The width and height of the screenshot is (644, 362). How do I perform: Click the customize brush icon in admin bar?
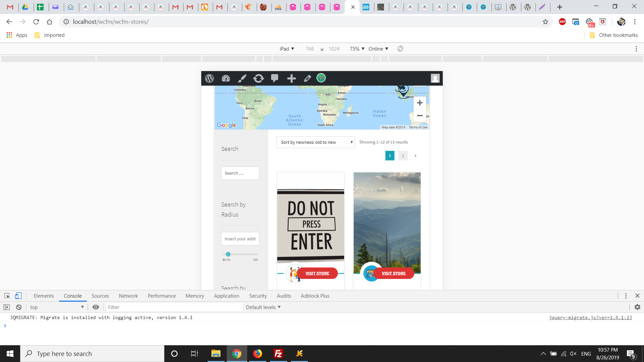pyautogui.click(x=242, y=78)
